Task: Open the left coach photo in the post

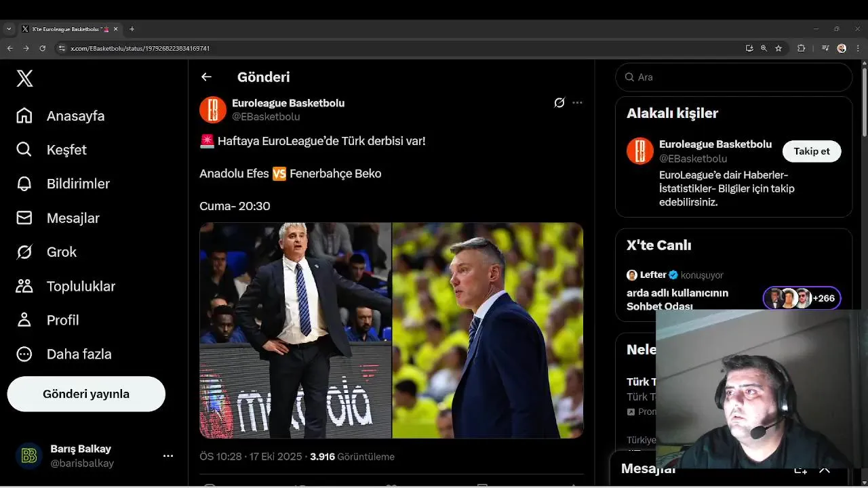Action: 296,331
